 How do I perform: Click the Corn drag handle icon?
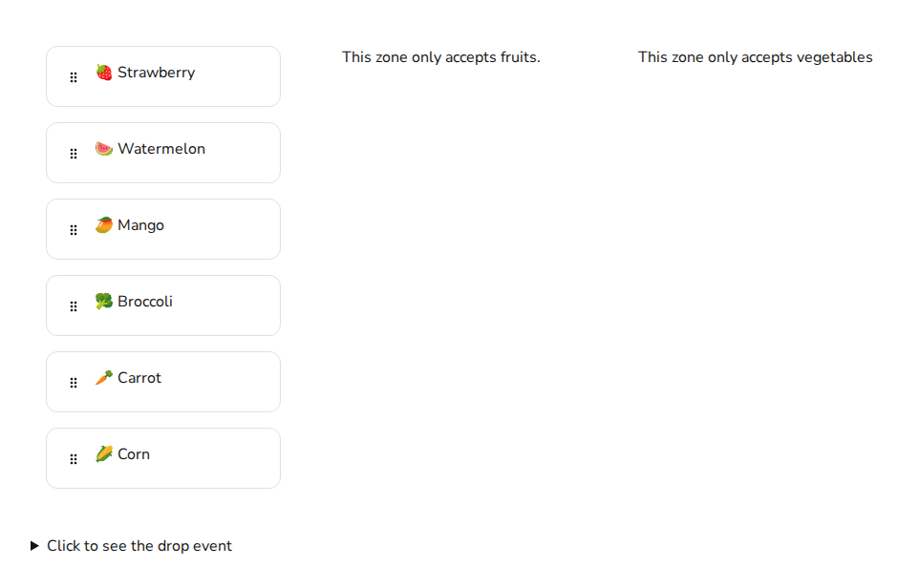tap(74, 459)
